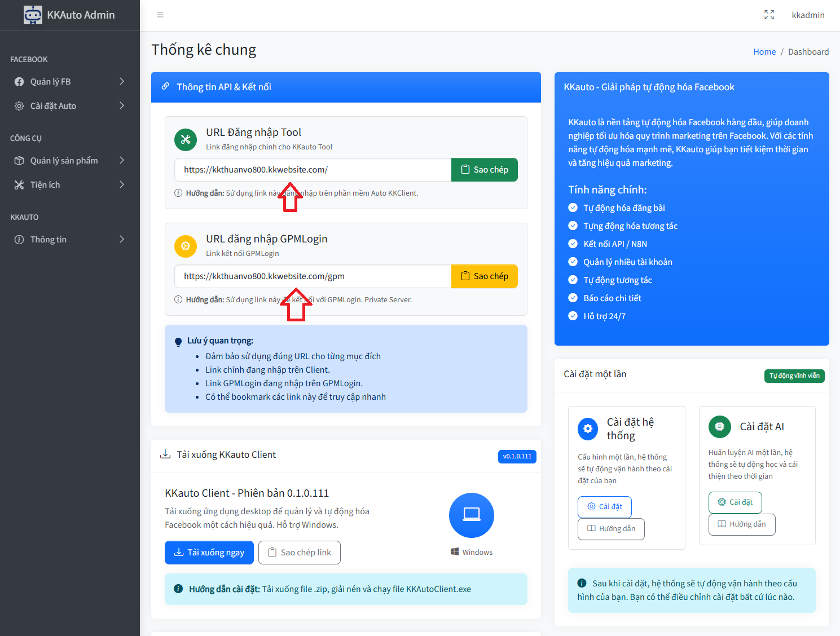Expand the Tiện ích menu chevron
The image size is (840, 636).
122,185
